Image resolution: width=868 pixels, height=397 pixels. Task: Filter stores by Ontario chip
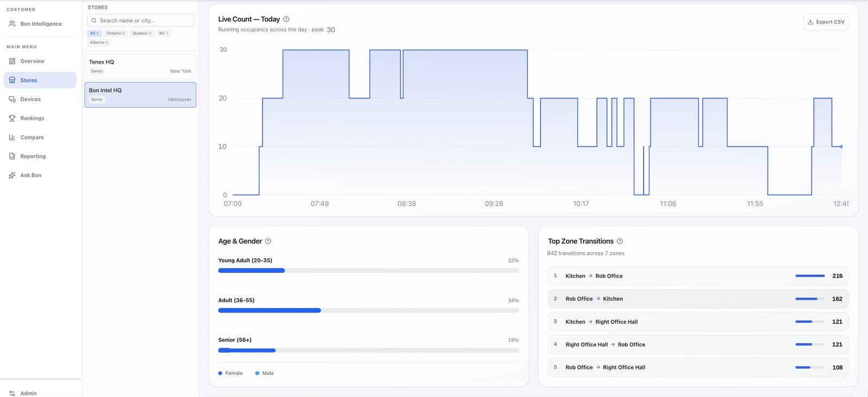(116, 33)
